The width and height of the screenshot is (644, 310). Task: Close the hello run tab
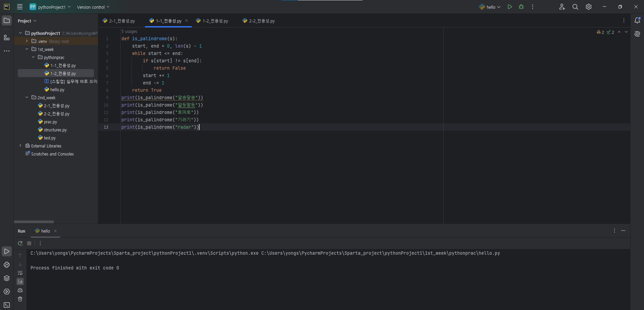coord(55,231)
